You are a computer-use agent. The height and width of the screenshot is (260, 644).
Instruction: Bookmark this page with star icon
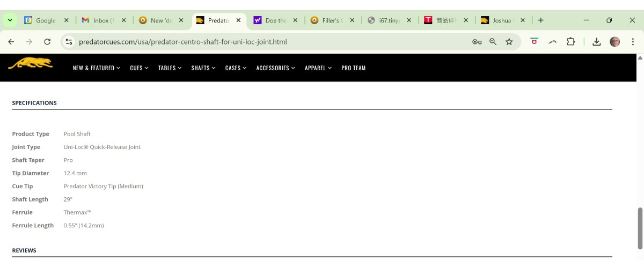[509, 42]
